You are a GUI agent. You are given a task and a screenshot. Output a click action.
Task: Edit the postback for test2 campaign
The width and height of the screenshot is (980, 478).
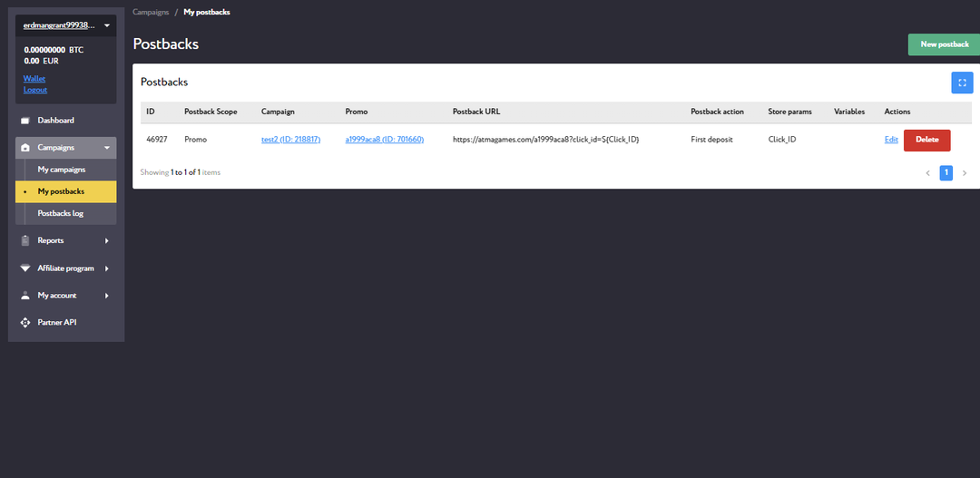pos(891,140)
